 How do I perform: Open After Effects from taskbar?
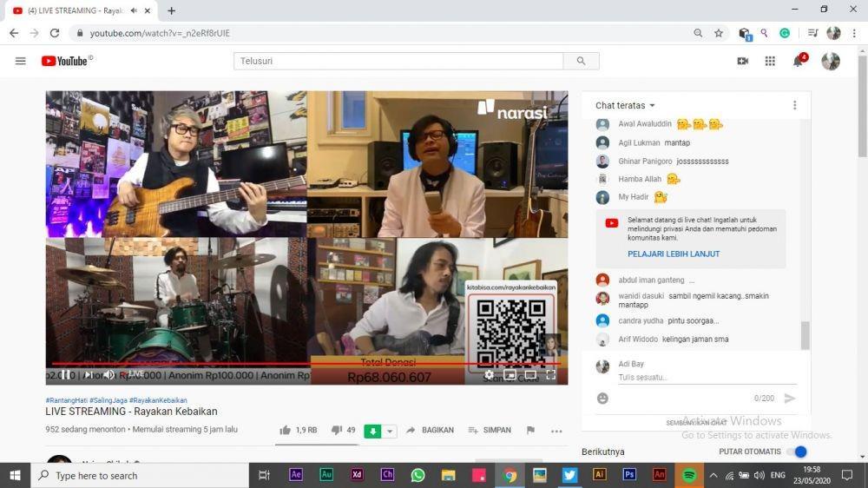pos(296,475)
